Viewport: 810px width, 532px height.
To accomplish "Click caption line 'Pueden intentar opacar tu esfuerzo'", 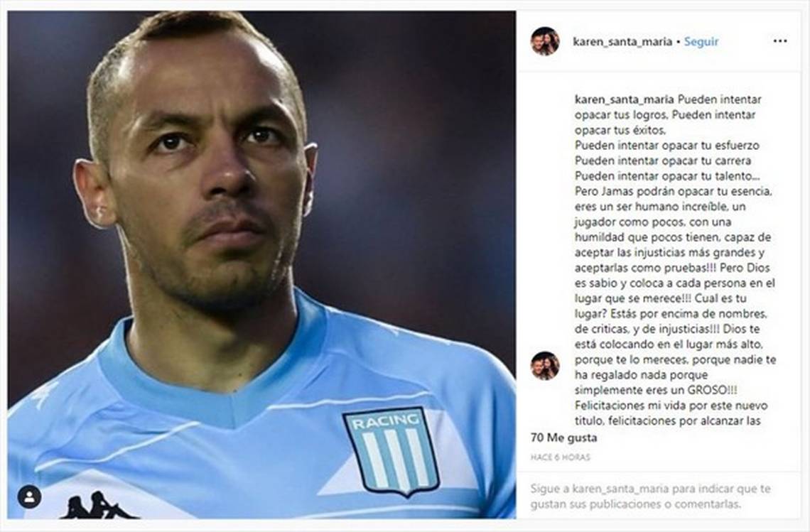I will [667, 146].
